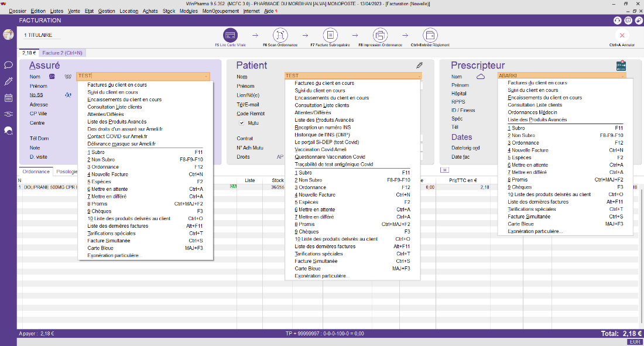Toggle the Mutu checkbox
This screenshot has height=346, width=644.
tap(241, 123)
